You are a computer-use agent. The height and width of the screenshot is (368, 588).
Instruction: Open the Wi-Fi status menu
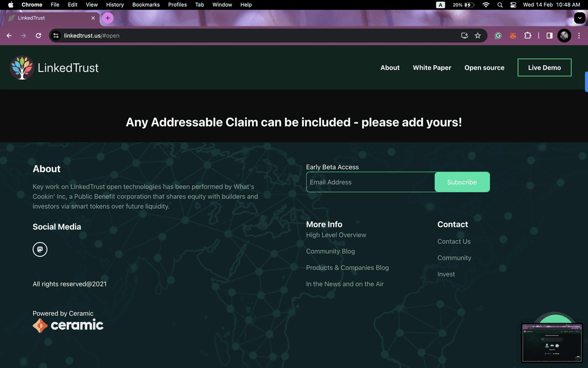[486, 5]
